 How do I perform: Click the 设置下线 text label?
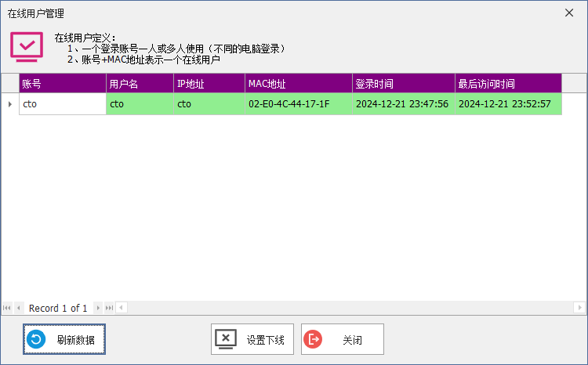(x=266, y=340)
